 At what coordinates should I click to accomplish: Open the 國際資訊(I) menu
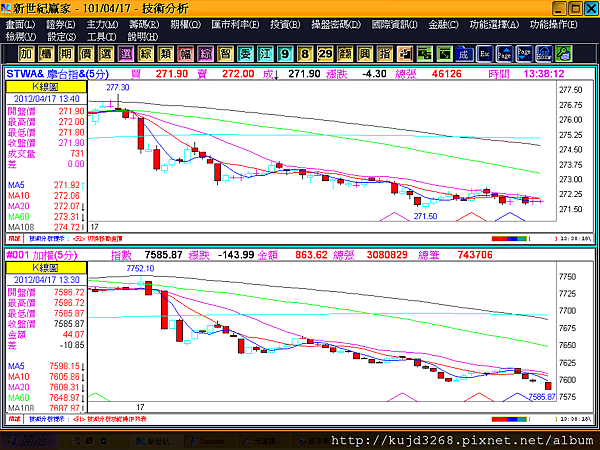coord(395,25)
